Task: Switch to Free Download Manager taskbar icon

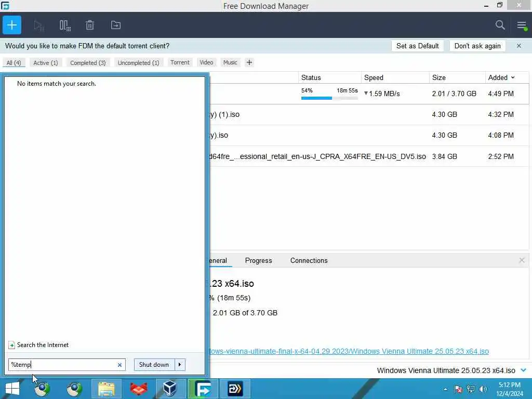Action: tap(203, 389)
